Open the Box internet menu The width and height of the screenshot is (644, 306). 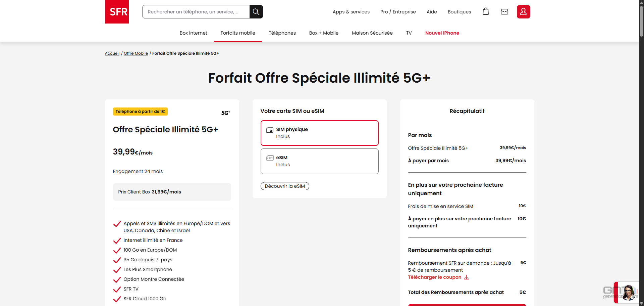(x=193, y=33)
